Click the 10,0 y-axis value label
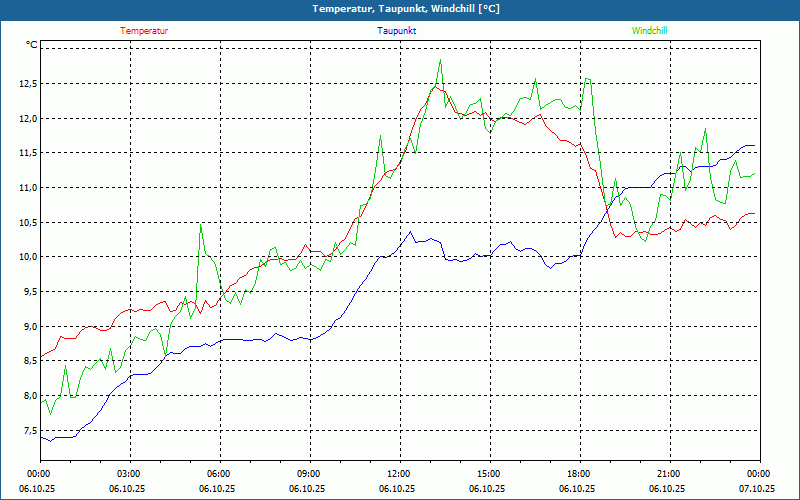800x500 pixels. coord(25,257)
